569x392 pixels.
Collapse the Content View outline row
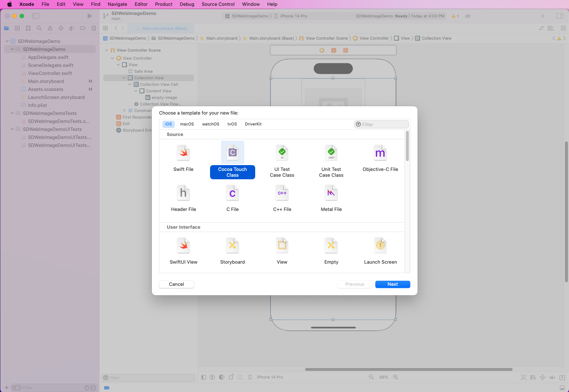(x=135, y=91)
